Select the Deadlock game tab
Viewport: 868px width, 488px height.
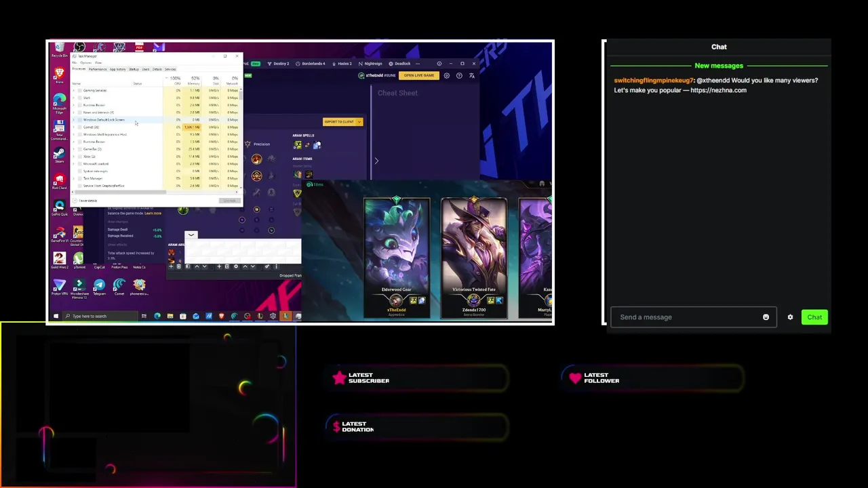(399, 64)
